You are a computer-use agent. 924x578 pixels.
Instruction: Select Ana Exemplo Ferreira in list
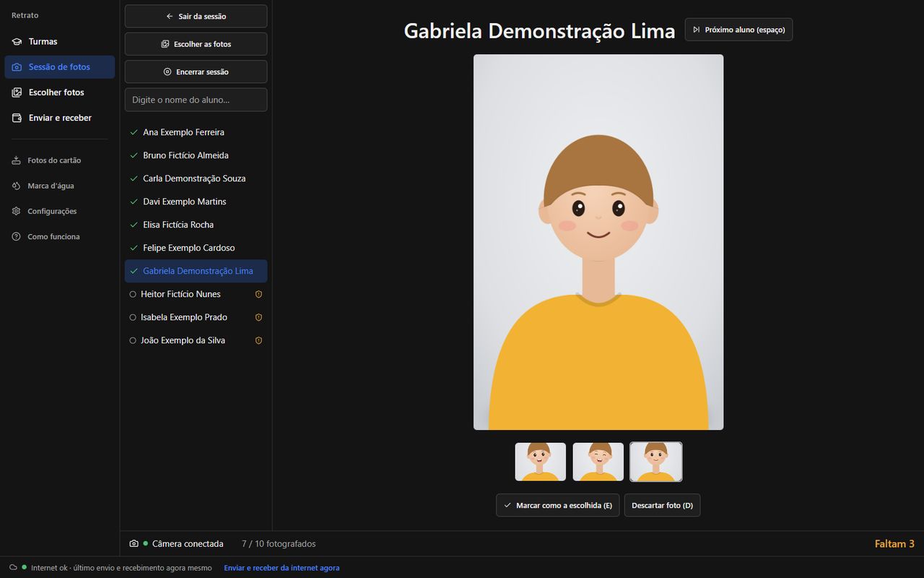pos(196,132)
